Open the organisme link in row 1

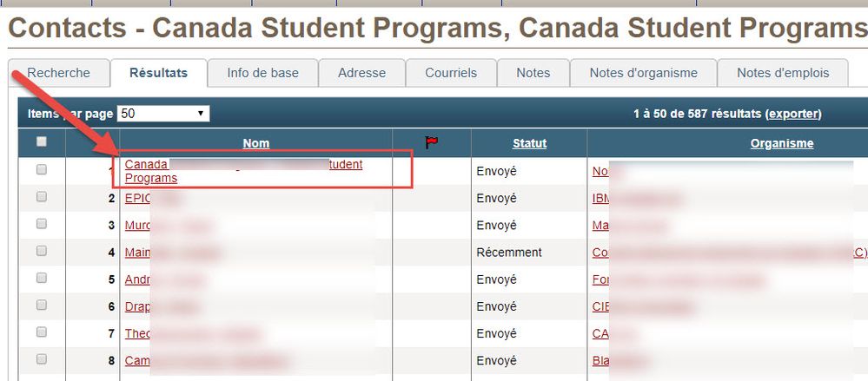tap(600, 172)
